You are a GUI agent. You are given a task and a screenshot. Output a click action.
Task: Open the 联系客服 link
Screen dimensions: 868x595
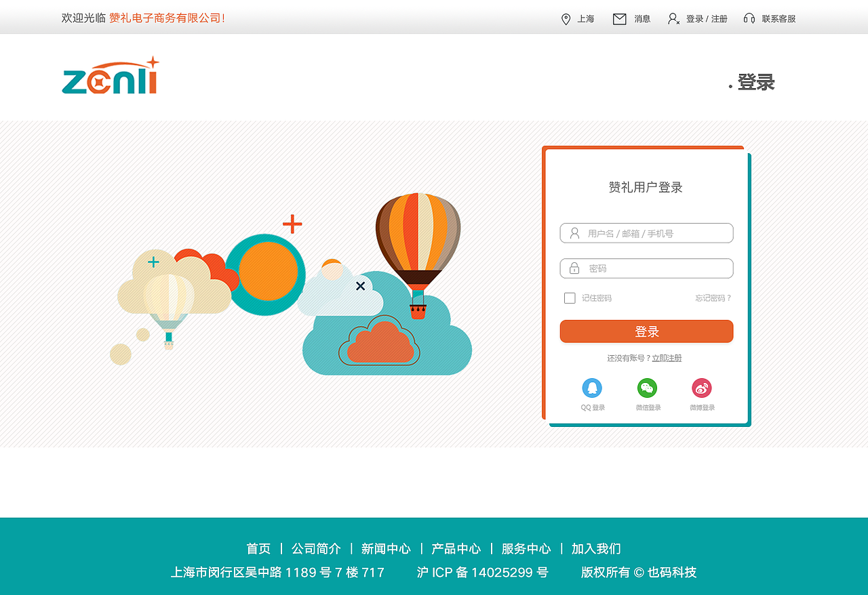pyautogui.click(x=779, y=19)
